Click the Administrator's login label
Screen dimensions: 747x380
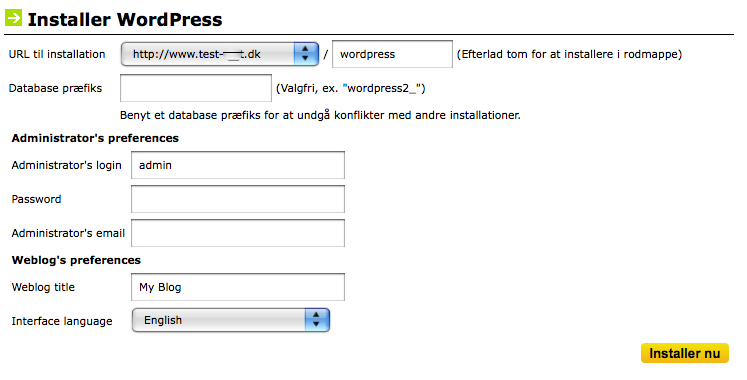click(66, 165)
